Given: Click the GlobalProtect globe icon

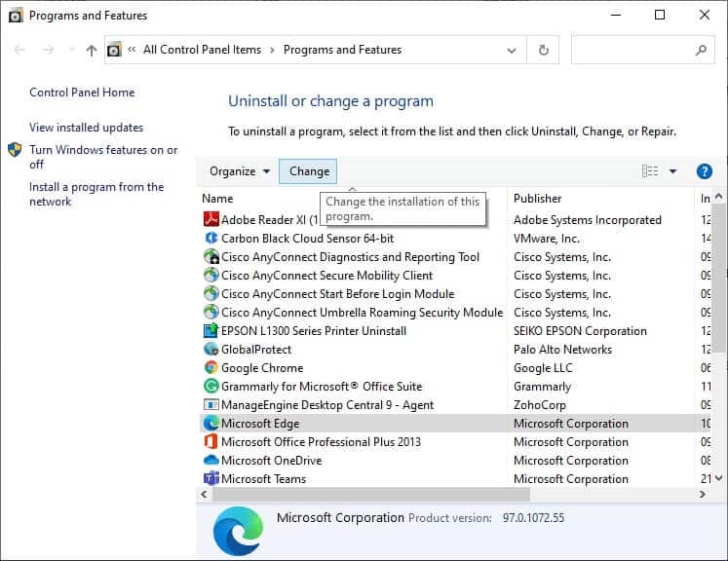Looking at the screenshot, I should [211, 349].
